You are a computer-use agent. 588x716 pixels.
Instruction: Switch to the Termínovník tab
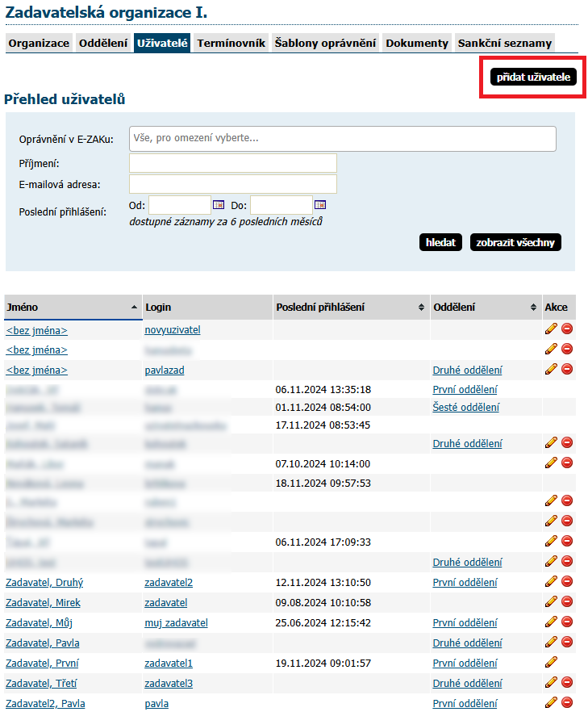click(x=231, y=44)
